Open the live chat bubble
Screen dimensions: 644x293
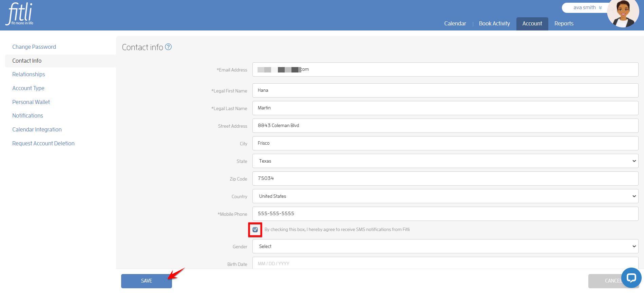(x=631, y=278)
